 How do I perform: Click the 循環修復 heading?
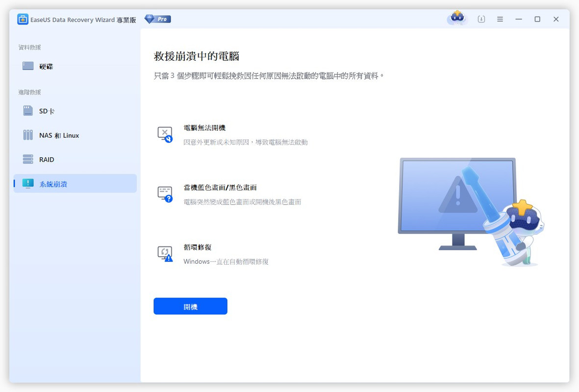click(x=198, y=247)
